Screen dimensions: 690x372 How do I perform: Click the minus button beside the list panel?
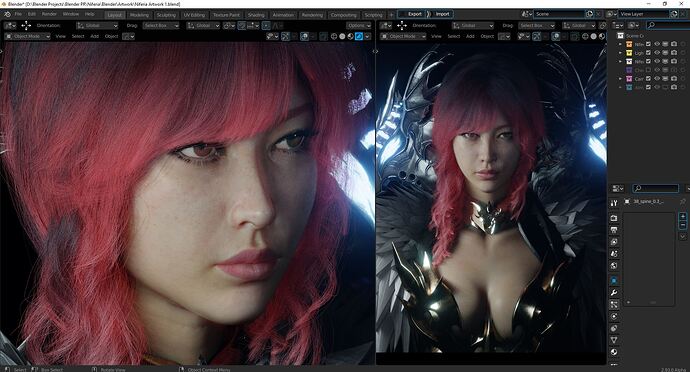pos(683,225)
